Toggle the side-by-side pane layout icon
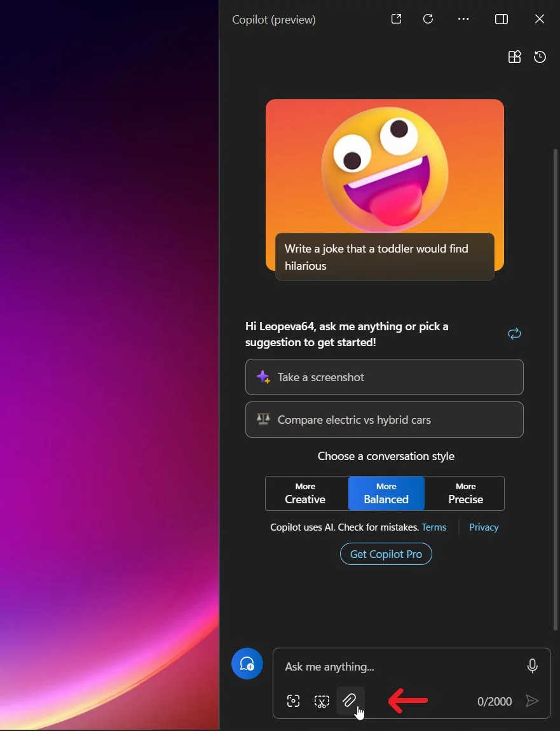Viewport: 560px width, 731px height. 502,18
